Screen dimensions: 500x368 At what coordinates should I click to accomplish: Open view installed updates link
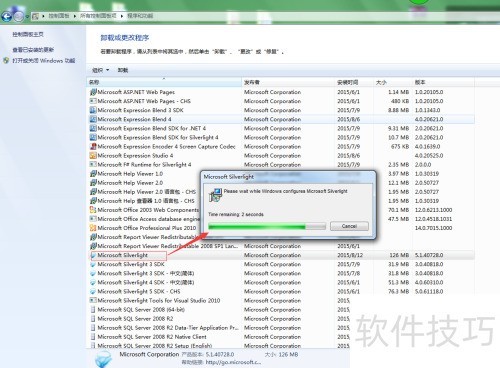tap(33, 50)
